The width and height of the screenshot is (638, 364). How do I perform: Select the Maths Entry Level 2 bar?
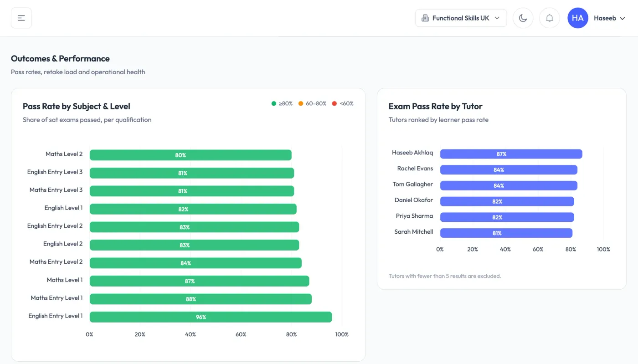(196, 263)
